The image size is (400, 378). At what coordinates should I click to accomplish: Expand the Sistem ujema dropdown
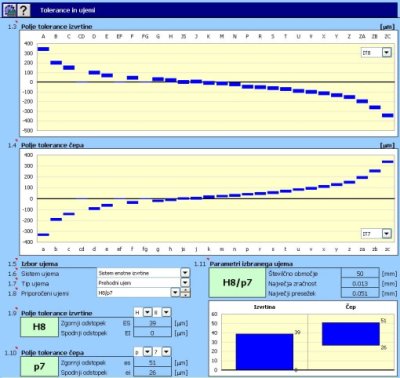pyautogui.click(x=185, y=273)
